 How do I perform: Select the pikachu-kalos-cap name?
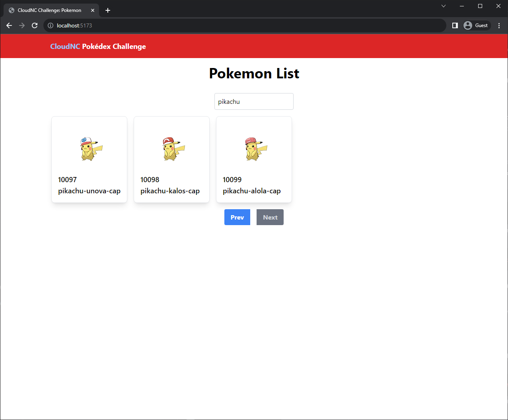point(170,191)
